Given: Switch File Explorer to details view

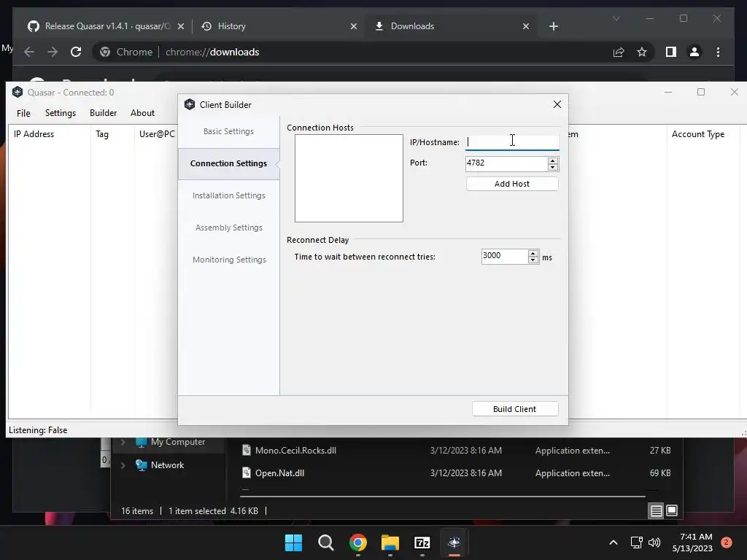Looking at the screenshot, I should [x=656, y=511].
